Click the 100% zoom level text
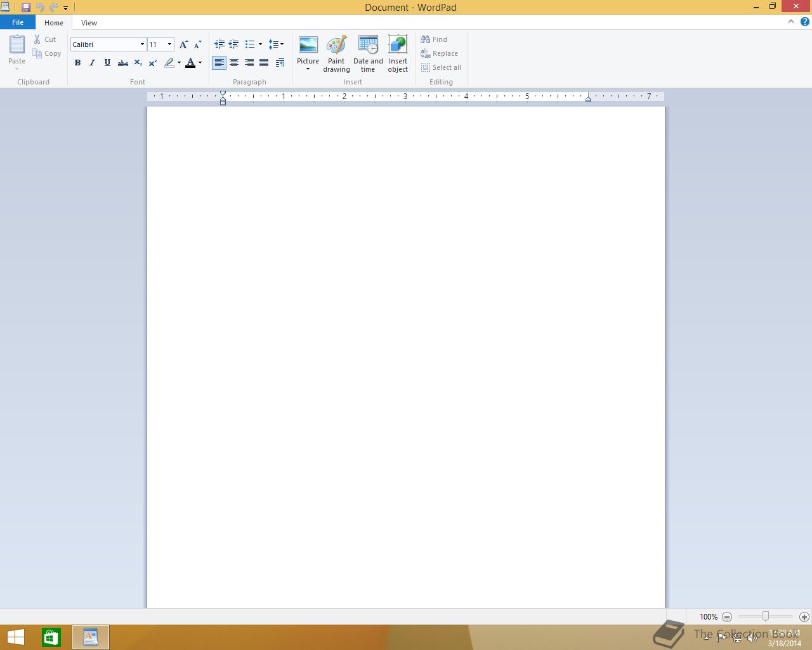Image resolution: width=812 pixels, height=650 pixels. click(709, 617)
